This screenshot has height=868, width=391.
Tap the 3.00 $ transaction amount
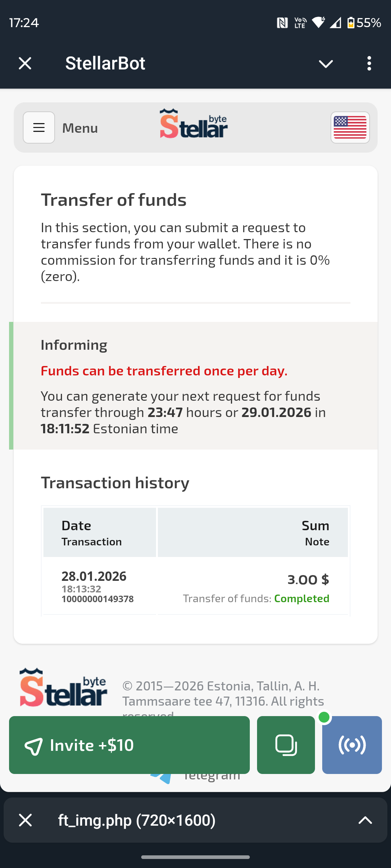click(308, 580)
